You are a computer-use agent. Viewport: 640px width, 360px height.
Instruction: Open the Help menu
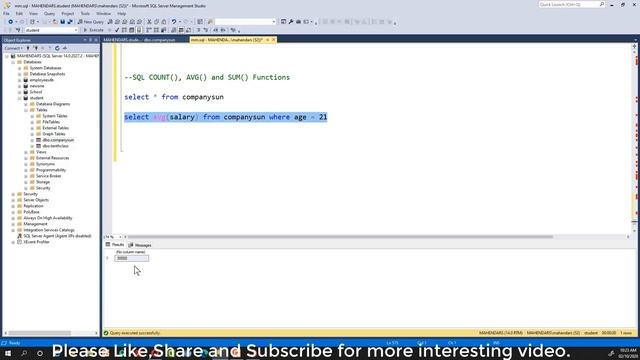122,13
